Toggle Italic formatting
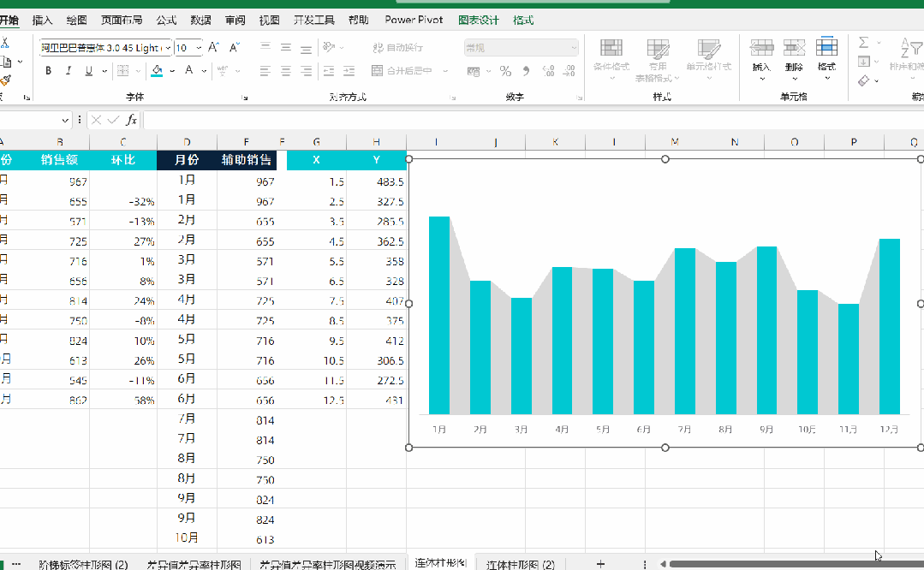The height and width of the screenshot is (570, 924). [x=69, y=71]
